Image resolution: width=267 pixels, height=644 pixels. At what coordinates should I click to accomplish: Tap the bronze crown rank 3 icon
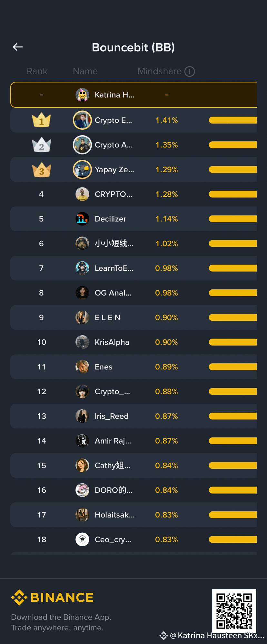41,170
